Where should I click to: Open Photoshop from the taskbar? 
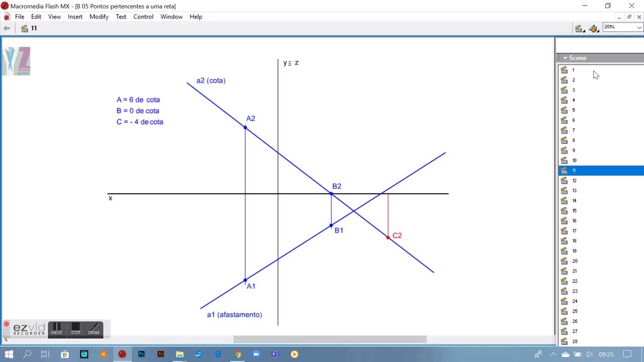point(141,354)
